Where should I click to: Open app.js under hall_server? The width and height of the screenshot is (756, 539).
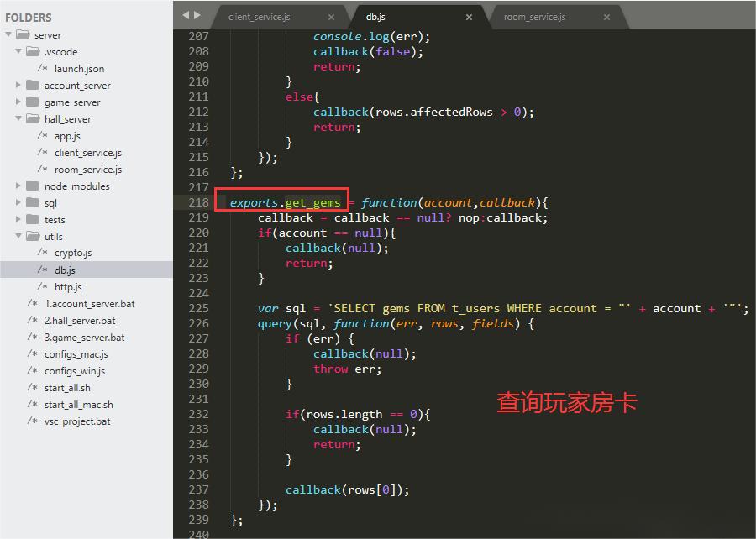(67, 136)
